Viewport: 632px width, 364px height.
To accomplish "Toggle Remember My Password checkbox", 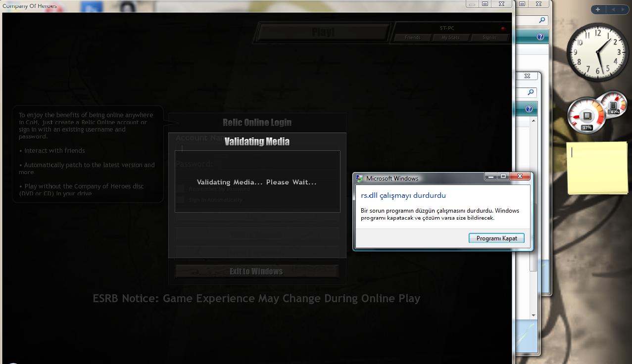I will (181, 188).
